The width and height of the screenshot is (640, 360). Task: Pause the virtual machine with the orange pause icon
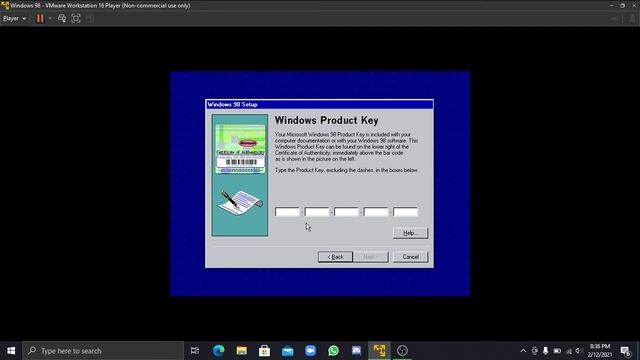coord(40,18)
